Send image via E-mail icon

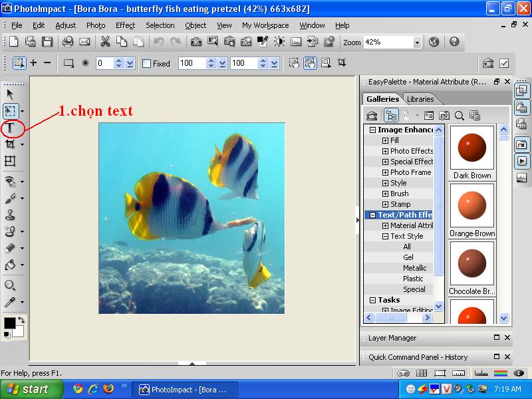[84, 42]
